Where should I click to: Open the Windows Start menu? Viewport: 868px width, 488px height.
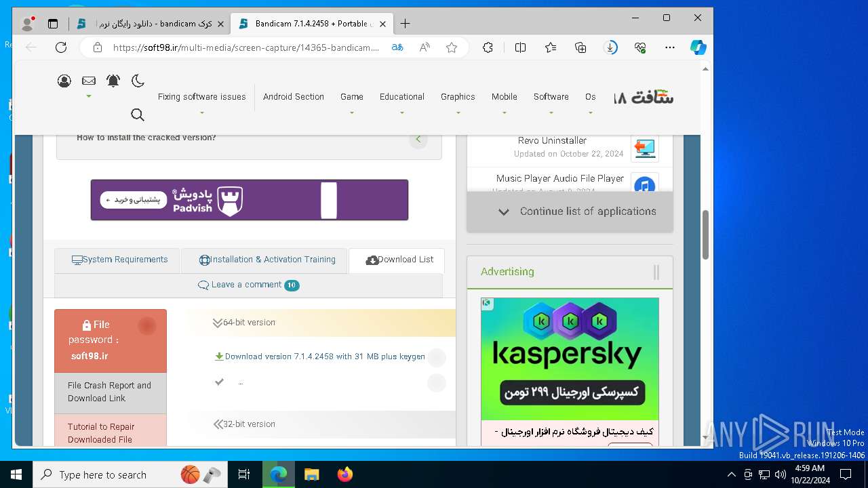[16, 474]
